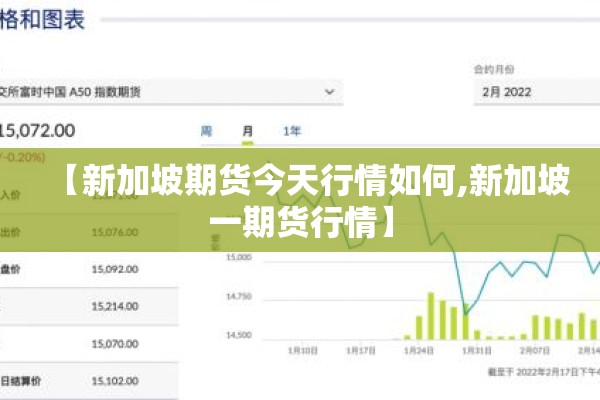Click the 1月31日 x-axis date label
The image size is (600, 400).
[x=477, y=351]
